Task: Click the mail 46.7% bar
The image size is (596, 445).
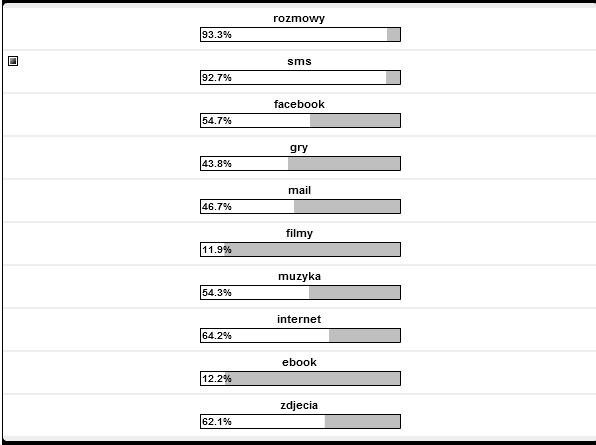Action: click(300, 206)
